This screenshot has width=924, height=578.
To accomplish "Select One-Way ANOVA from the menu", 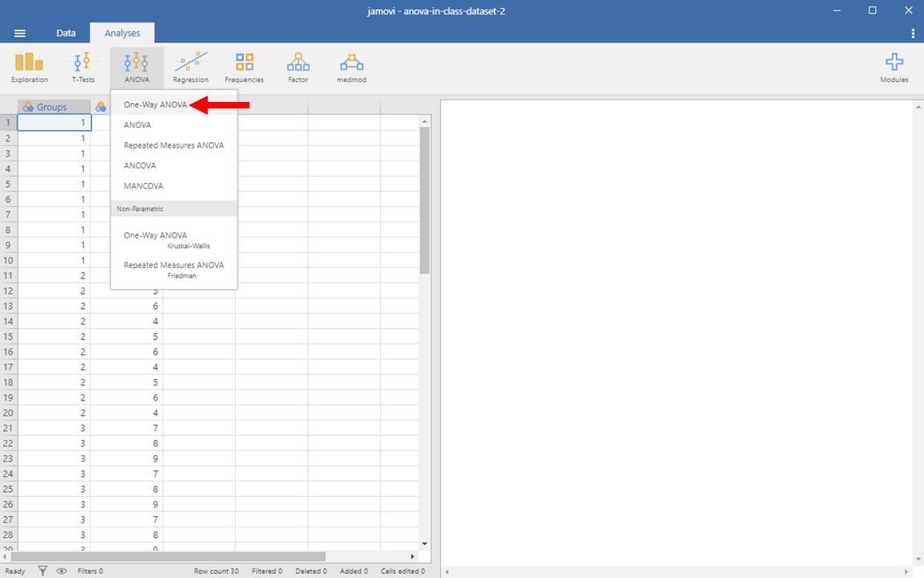I will (156, 105).
